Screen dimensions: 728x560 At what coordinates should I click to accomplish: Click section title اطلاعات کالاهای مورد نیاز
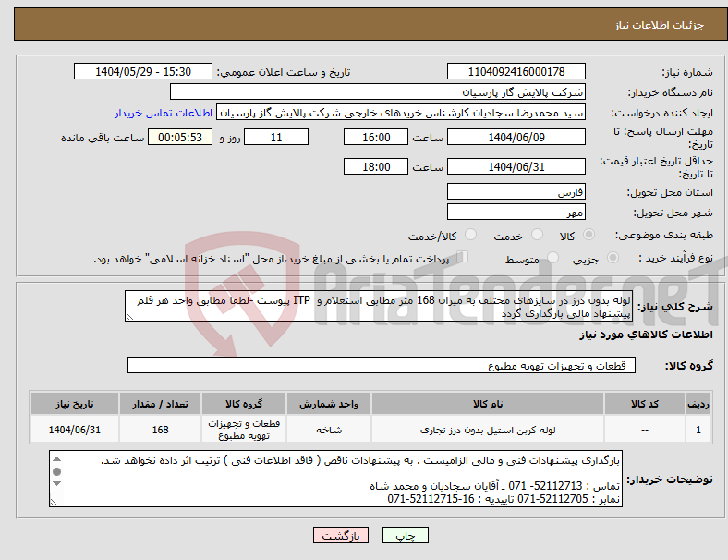646,335
